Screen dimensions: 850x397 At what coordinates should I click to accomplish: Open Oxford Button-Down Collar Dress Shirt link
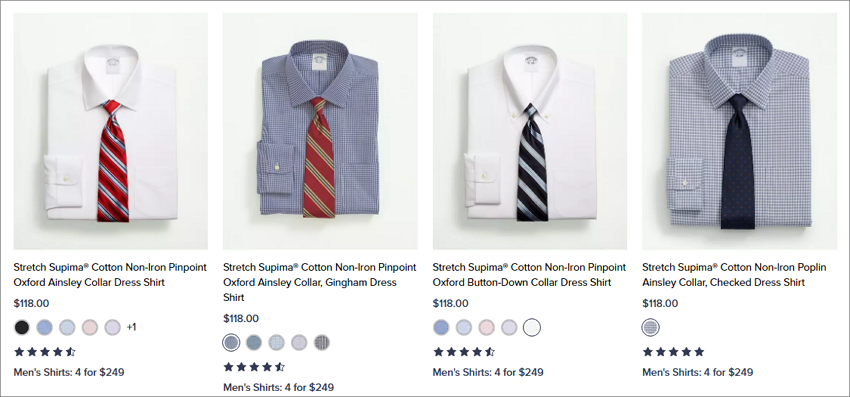529,274
